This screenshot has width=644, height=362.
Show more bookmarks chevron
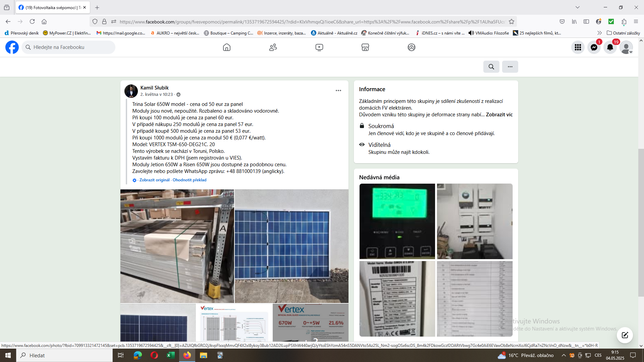coord(599,33)
